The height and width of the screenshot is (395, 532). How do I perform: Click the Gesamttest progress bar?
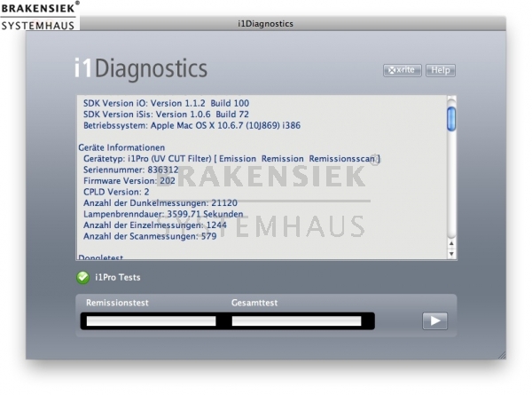296,321
